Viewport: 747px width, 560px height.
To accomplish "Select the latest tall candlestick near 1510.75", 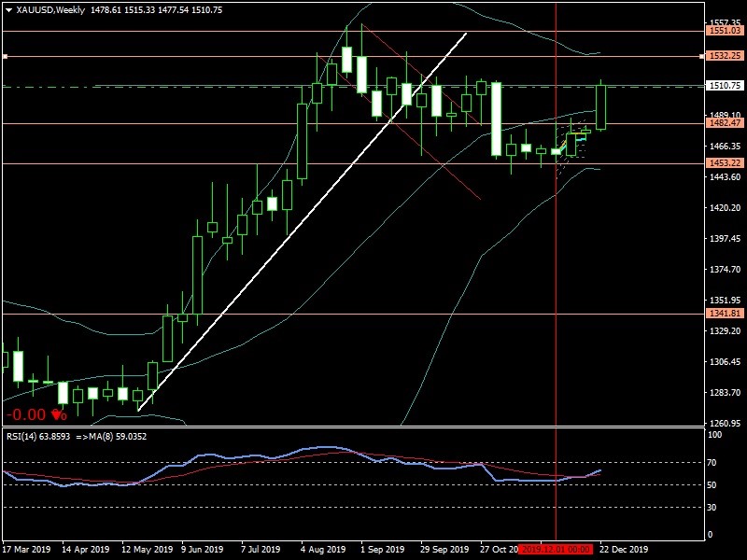I will coord(601,106).
